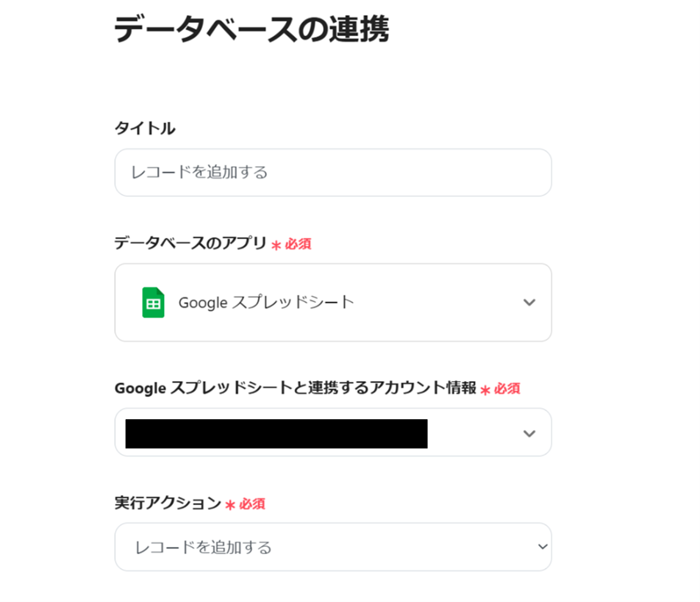Click the タイトル input field
This screenshot has width=700, height=602.
click(332, 172)
